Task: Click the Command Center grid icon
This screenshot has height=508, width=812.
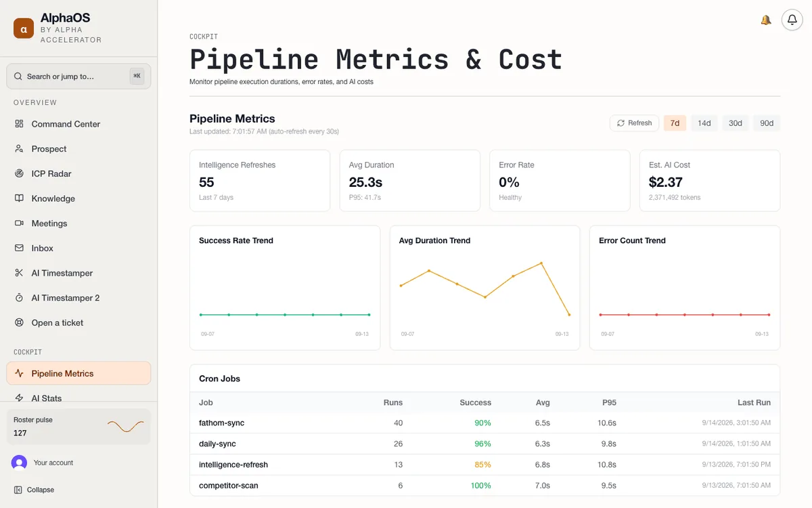Action: click(19, 124)
